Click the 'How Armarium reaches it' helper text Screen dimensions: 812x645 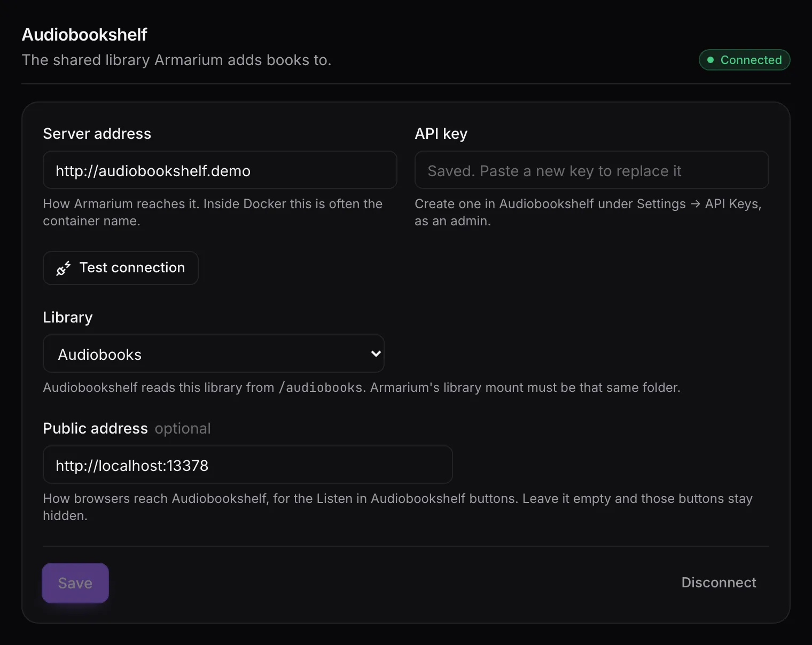pyautogui.click(x=213, y=213)
